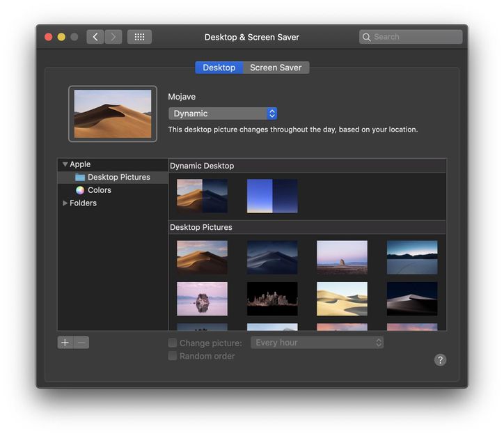Click the large Mojave preview image
The height and width of the screenshot is (436, 504).
113,114
